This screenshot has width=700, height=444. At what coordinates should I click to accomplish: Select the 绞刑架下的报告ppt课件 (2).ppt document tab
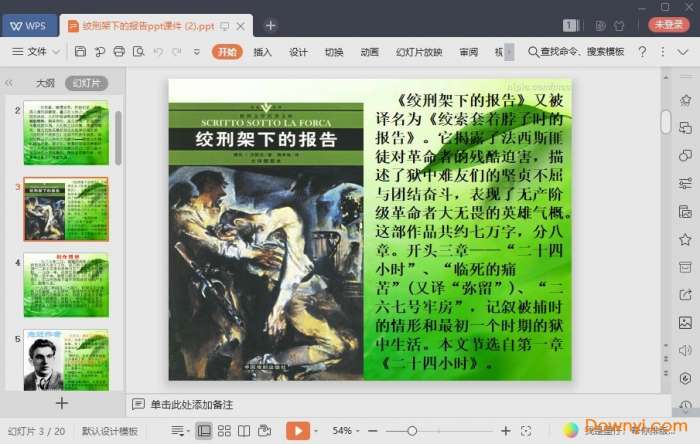[147, 26]
